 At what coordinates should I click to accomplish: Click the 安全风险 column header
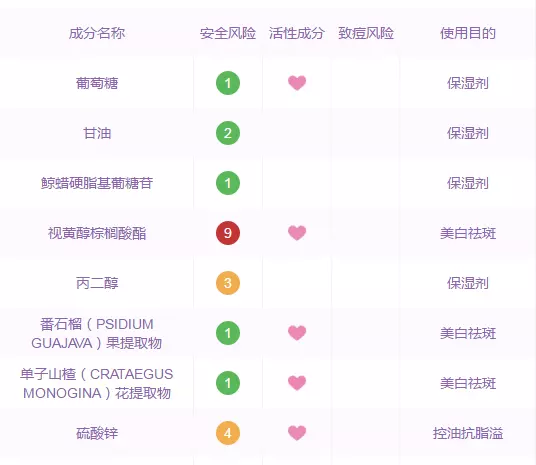tap(228, 33)
